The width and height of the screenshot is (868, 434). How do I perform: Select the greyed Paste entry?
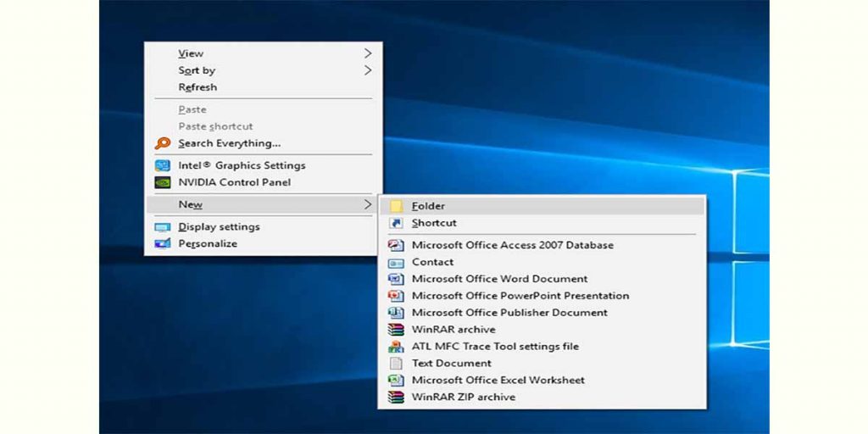(x=263, y=109)
